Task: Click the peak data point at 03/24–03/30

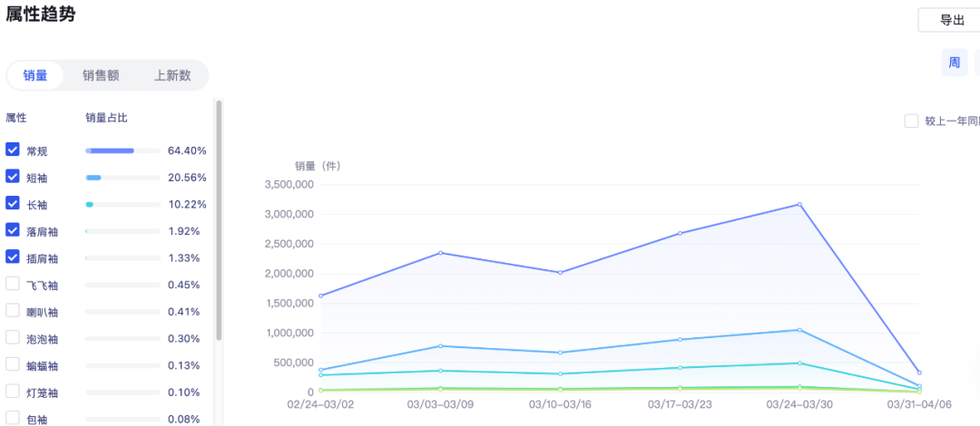Action: coord(799,204)
